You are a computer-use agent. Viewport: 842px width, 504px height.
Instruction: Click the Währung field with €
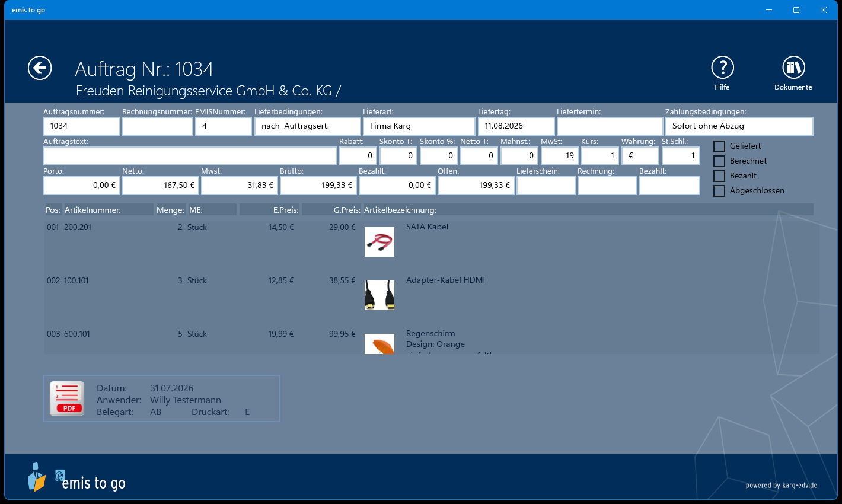[640, 156]
